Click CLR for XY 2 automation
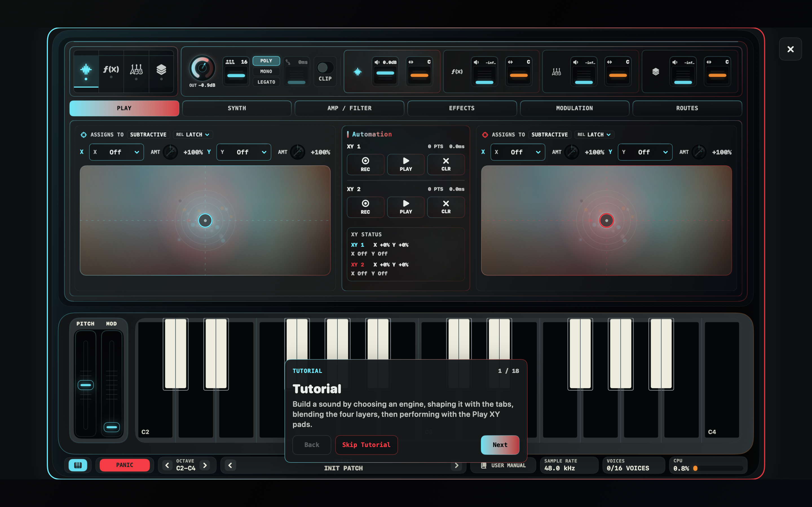 click(446, 207)
